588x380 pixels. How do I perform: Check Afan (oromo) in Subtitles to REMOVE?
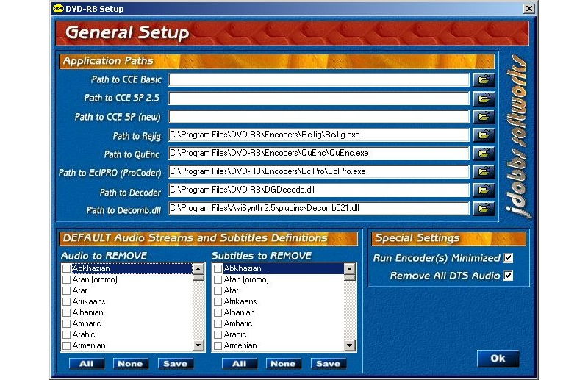[x=218, y=279]
